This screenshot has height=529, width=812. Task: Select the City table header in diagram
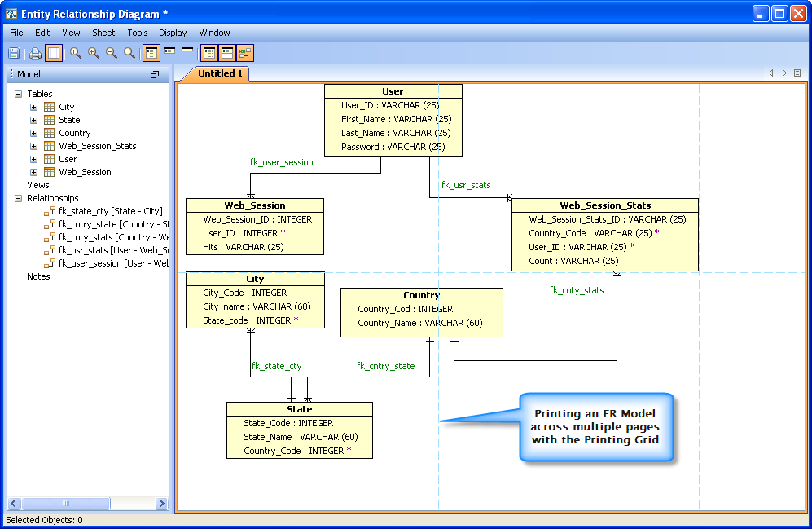pyautogui.click(x=255, y=279)
